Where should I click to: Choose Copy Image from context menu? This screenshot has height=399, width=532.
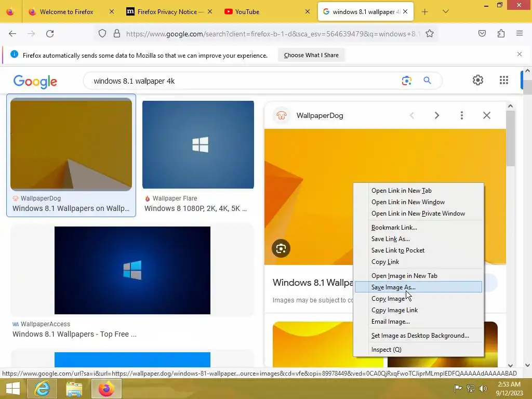pos(418,299)
